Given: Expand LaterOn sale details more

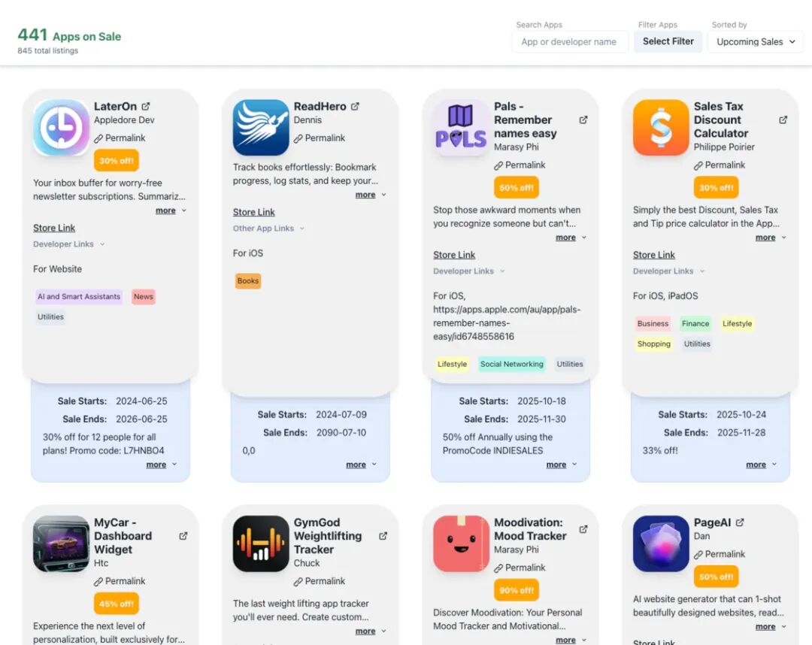Looking at the screenshot, I should coord(162,465).
